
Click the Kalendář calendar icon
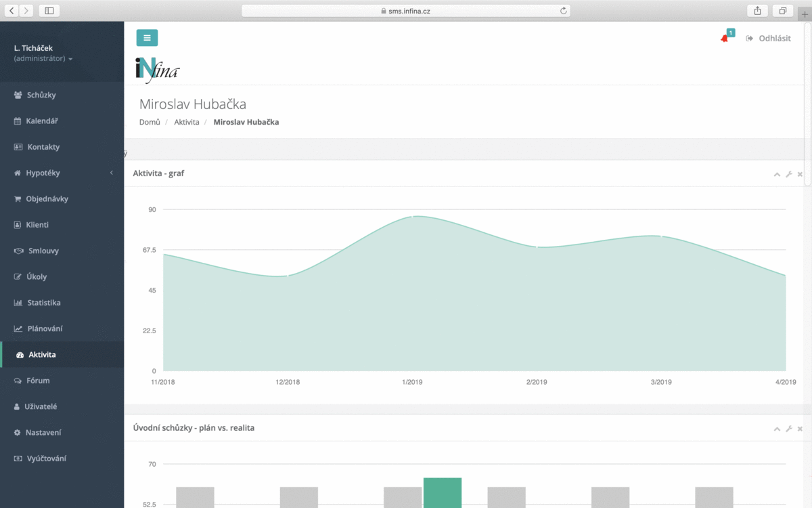pos(18,121)
